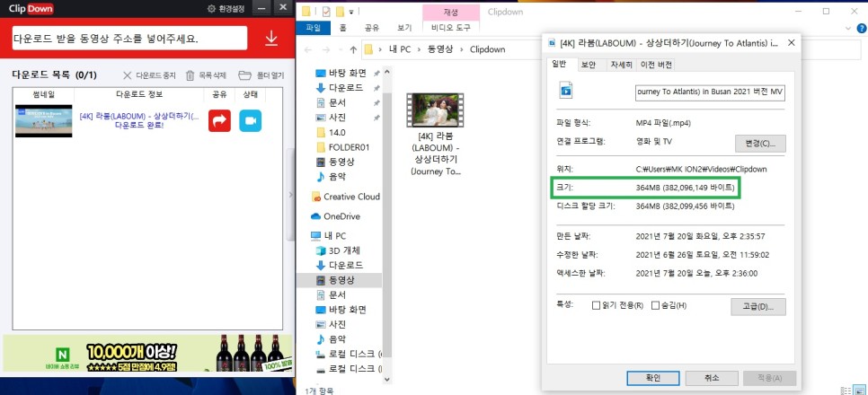Click the ClipDown logo in title bar
Image resolution: width=868 pixels, height=395 pixels.
pyautogui.click(x=31, y=8)
